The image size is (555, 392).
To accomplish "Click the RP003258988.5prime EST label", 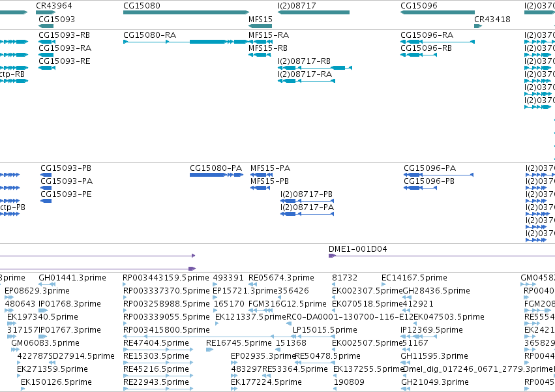I will point(166,304).
